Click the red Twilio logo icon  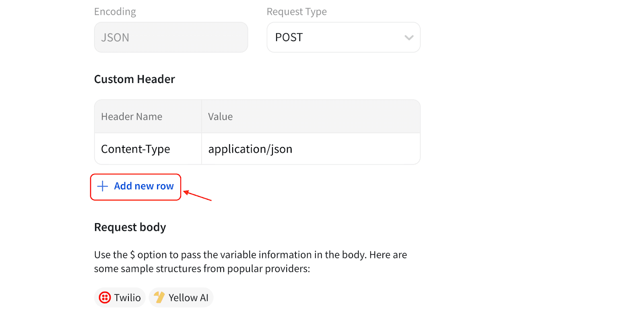coord(105,298)
